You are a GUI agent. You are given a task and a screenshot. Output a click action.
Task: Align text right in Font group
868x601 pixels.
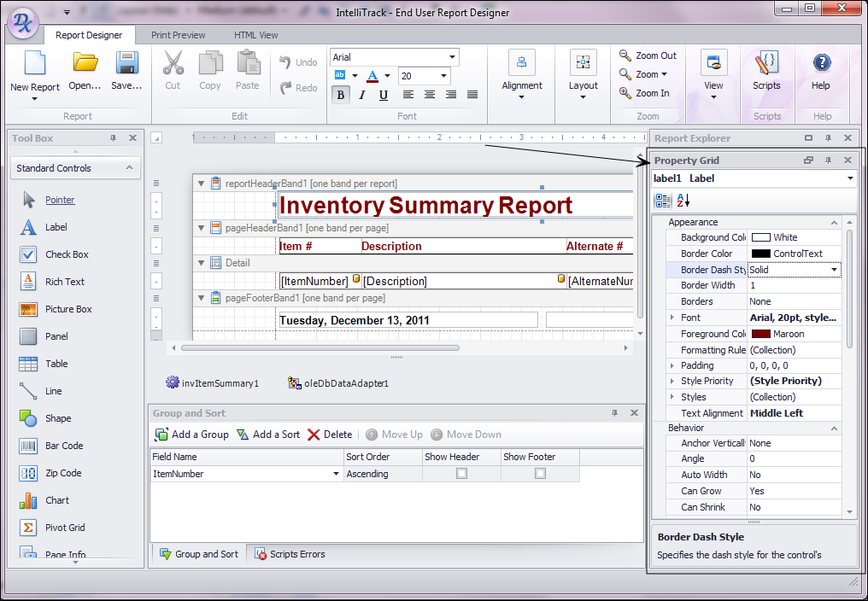coord(451,95)
